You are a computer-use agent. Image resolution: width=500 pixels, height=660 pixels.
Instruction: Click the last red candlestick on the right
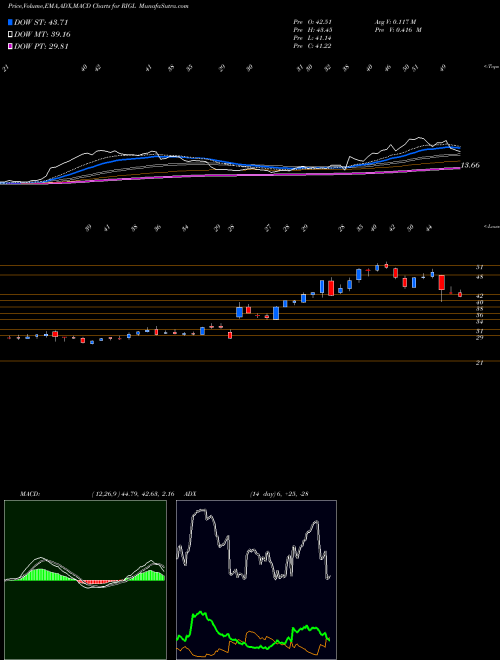tap(460, 294)
